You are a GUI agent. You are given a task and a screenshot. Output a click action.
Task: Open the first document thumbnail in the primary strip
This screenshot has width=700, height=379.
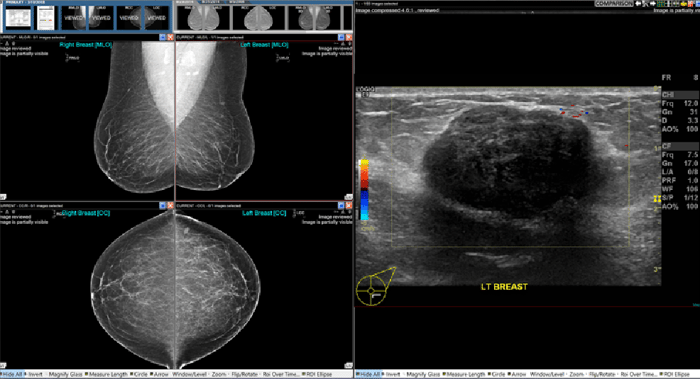pyautogui.click(x=18, y=18)
